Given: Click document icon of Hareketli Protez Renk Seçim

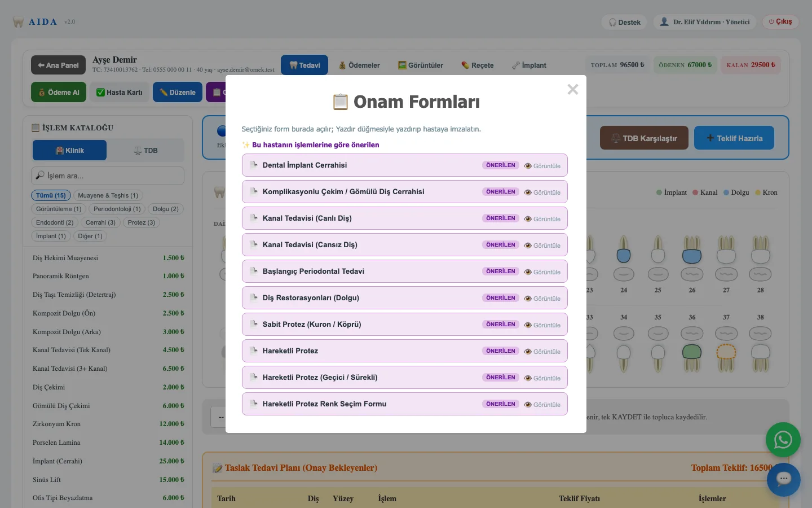Looking at the screenshot, I should (x=254, y=404).
